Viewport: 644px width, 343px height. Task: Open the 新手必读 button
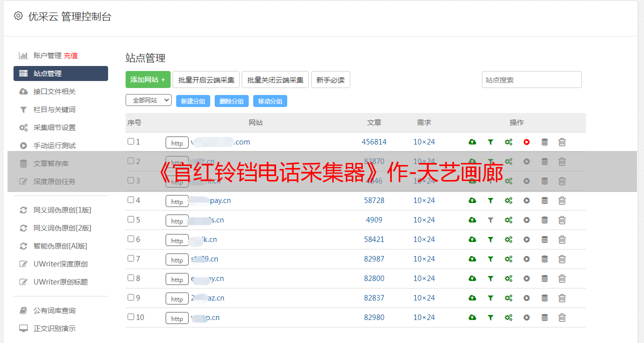pyautogui.click(x=330, y=79)
